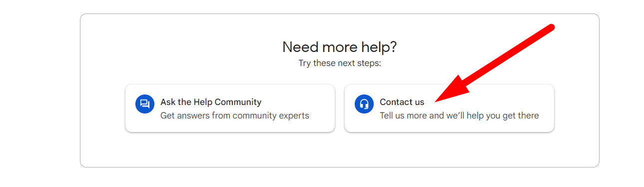The height and width of the screenshot is (187, 644).
Task: Click the blue chat bubbles community icon
Action: [x=145, y=104]
